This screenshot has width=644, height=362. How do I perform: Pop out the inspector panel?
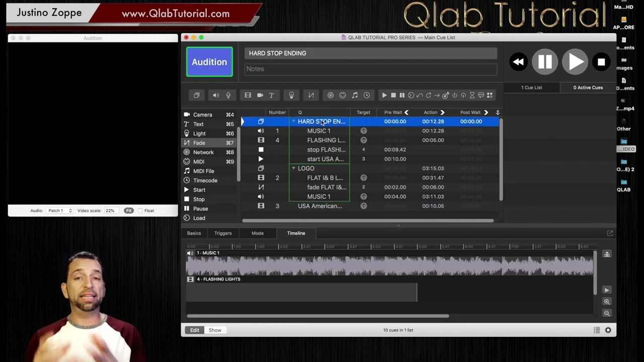(x=610, y=233)
